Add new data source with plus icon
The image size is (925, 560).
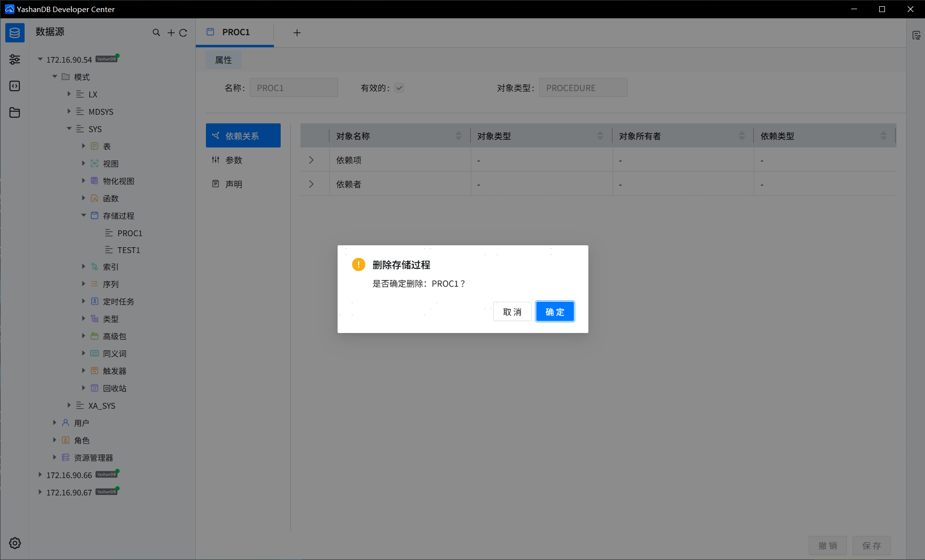coord(171,33)
